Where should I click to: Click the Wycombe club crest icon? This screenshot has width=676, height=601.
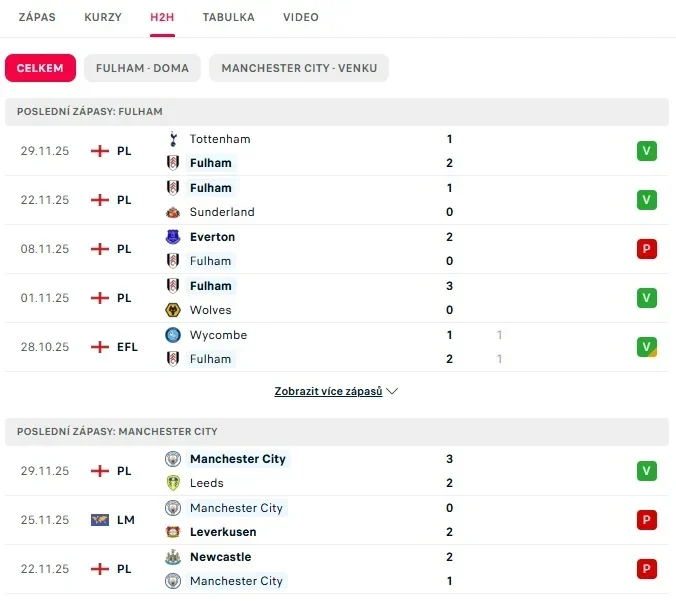coord(174,335)
